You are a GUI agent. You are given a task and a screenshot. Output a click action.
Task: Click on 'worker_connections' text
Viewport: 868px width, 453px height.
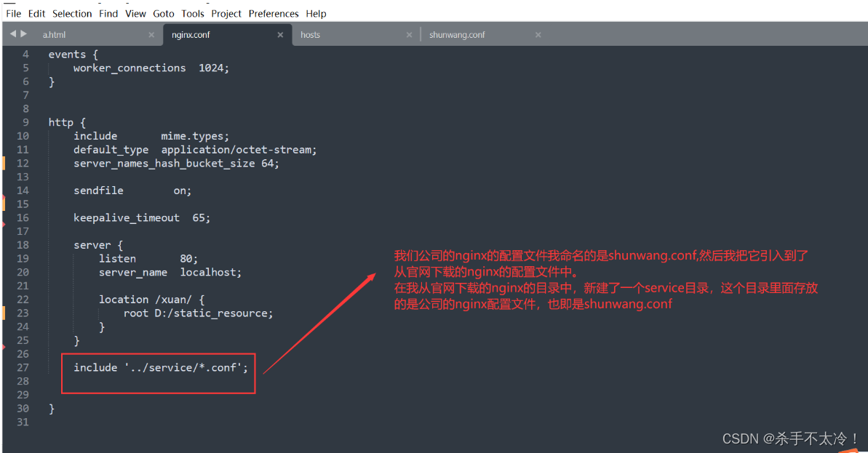click(x=130, y=68)
